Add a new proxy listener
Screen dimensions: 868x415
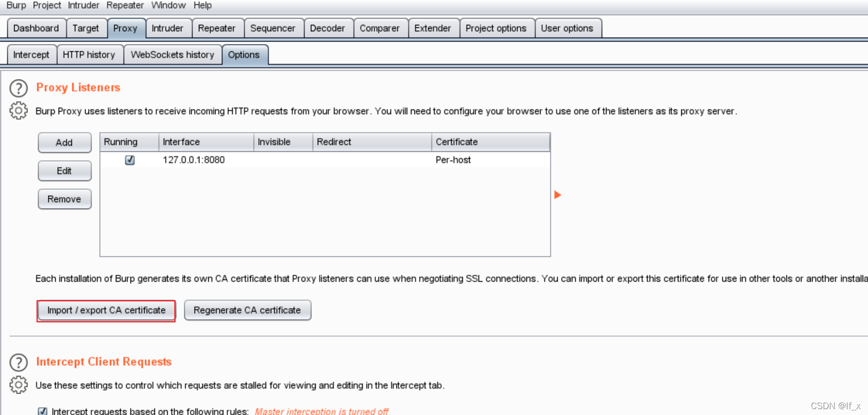[x=65, y=143]
